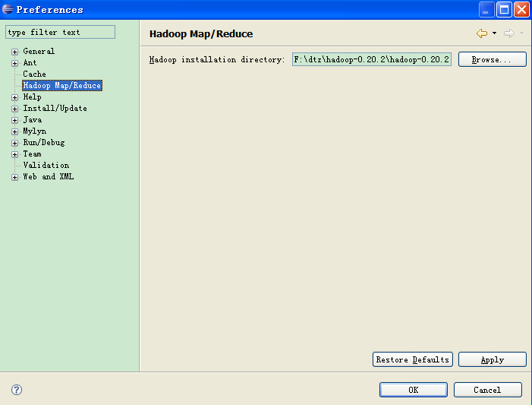Select Install/Update preferences category
The width and height of the screenshot is (532, 405).
click(x=55, y=109)
